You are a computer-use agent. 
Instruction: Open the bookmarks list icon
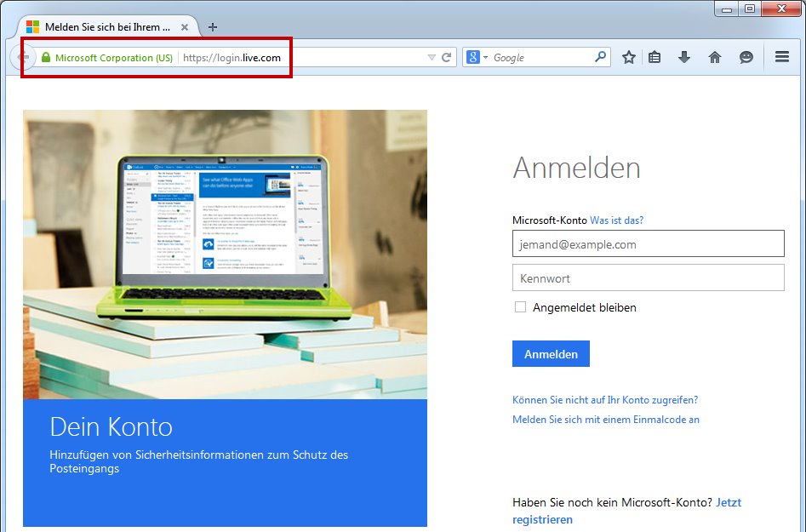point(654,58)
